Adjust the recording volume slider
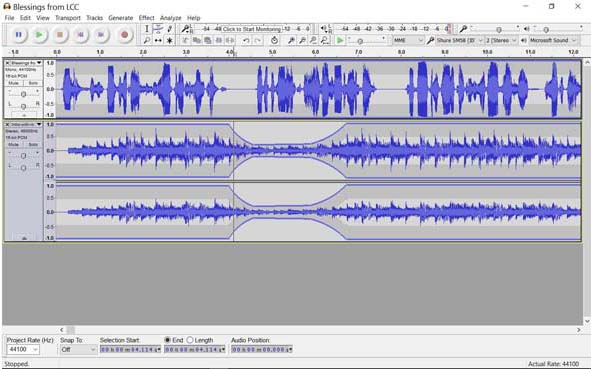This screenshot has height=369, width=591. pyautogui.click(x=499, y=29)
